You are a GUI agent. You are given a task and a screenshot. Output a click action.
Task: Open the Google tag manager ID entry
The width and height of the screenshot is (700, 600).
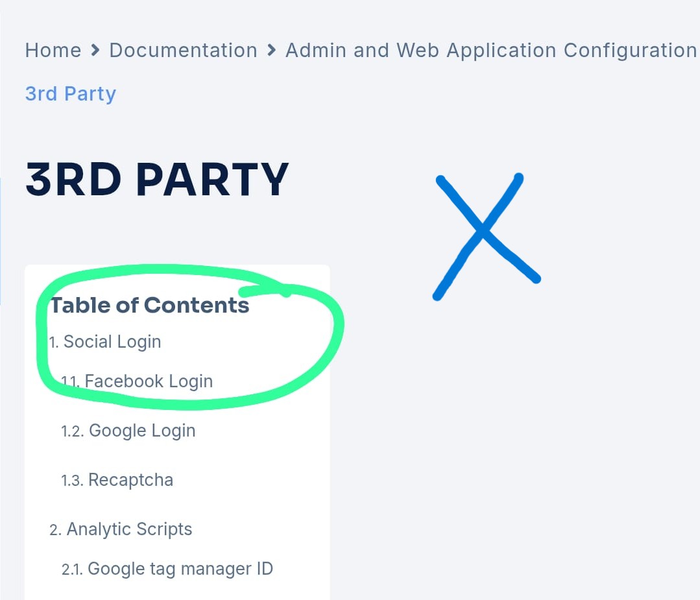tap(180, 569)
